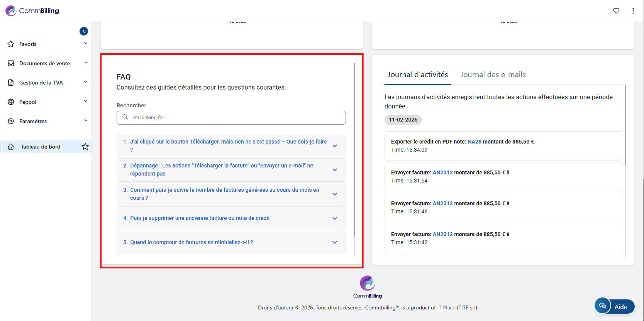Switch to Journal des e-mails tab
Screen dimensions: 644x321
click(493, 75)
